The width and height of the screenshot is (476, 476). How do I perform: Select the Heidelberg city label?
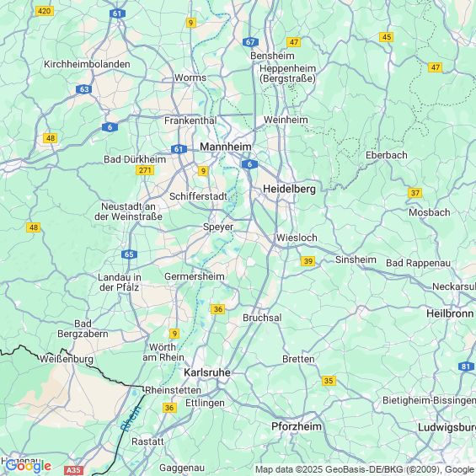289,189
